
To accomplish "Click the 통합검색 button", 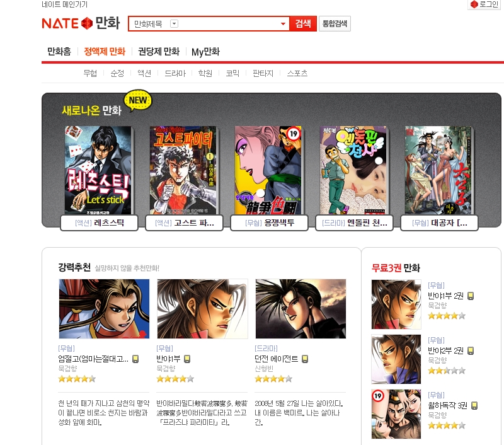I will pyautogui.click(x=335, y=24).
